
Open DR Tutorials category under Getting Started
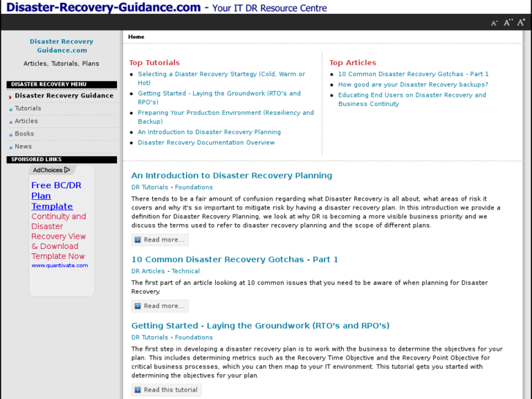[149, 338]
